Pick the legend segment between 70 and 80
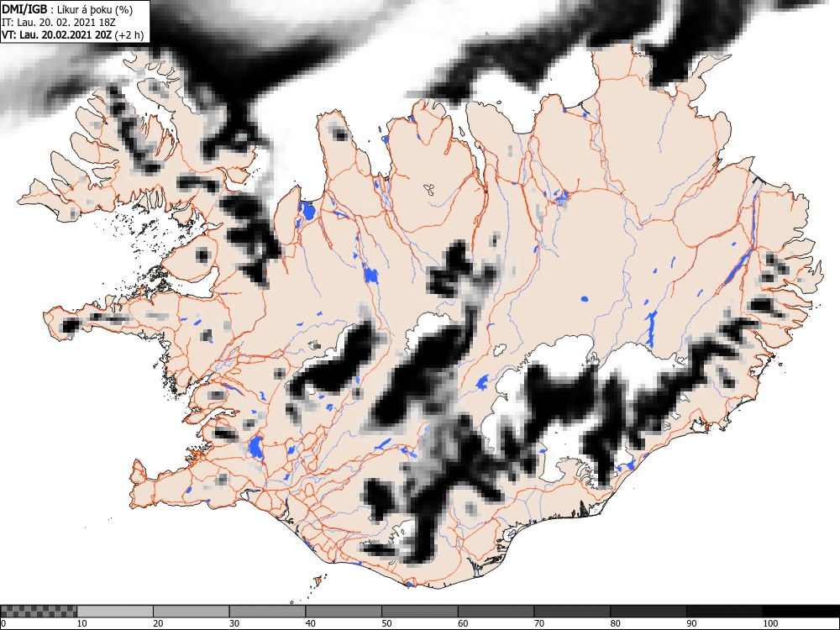Screen dimensions: 840x630 click(x=571, y=612)
